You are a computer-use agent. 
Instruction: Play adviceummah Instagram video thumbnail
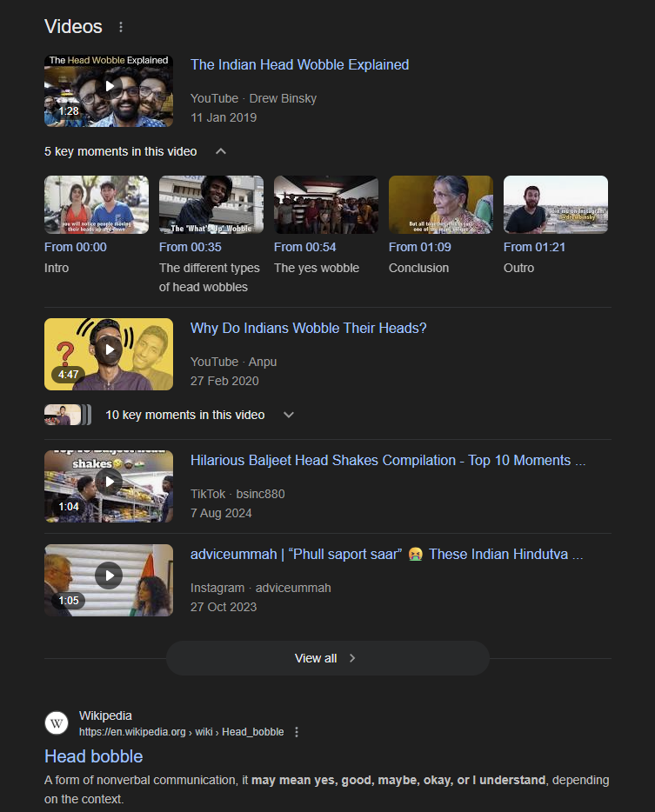(x=109, y=580)
